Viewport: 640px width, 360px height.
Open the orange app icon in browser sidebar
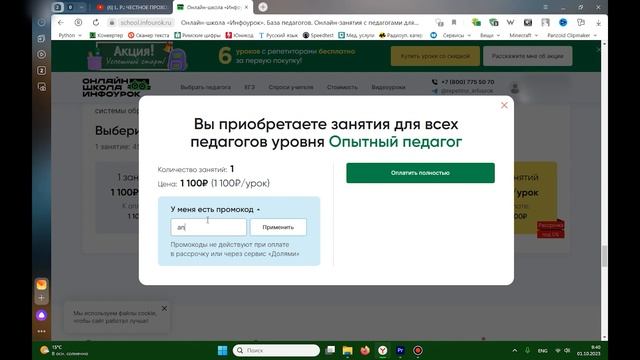[x=41, y=284]
